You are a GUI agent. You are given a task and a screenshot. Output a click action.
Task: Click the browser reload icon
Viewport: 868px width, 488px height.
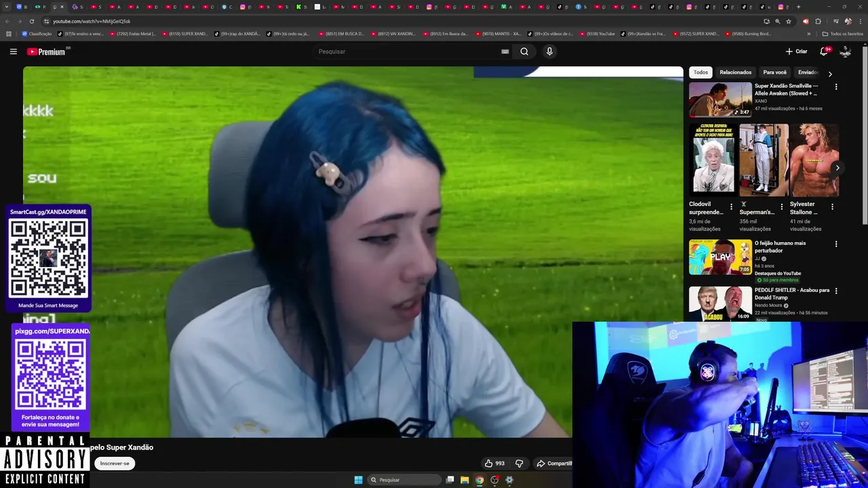(31, 21)
